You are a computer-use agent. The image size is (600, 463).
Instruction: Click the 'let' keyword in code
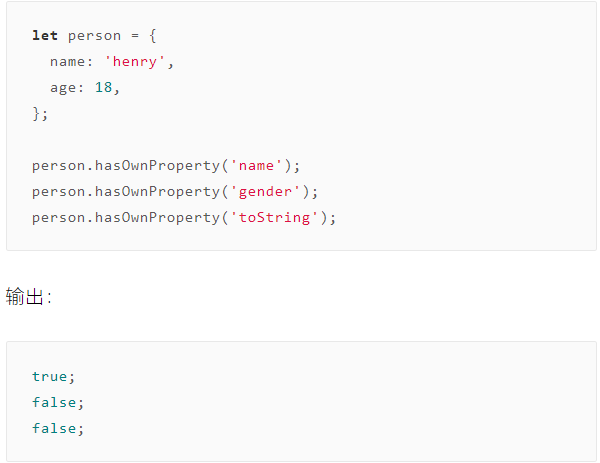coord(45,36)
